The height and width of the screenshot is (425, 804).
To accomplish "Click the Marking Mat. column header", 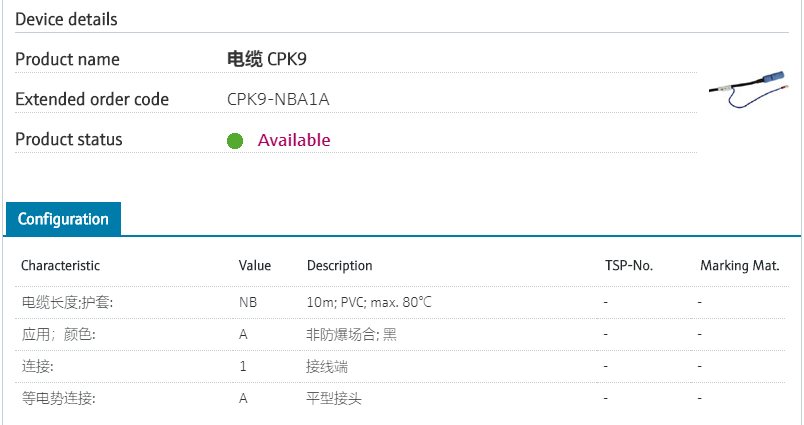I will pyautogui.click(x=739, y=265).
